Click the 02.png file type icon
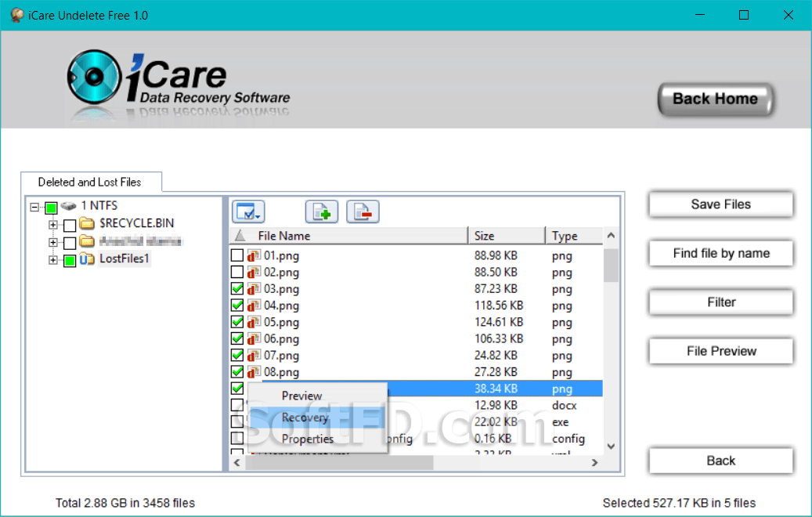Viewport: 812px width, 517px height. (254, 272)
